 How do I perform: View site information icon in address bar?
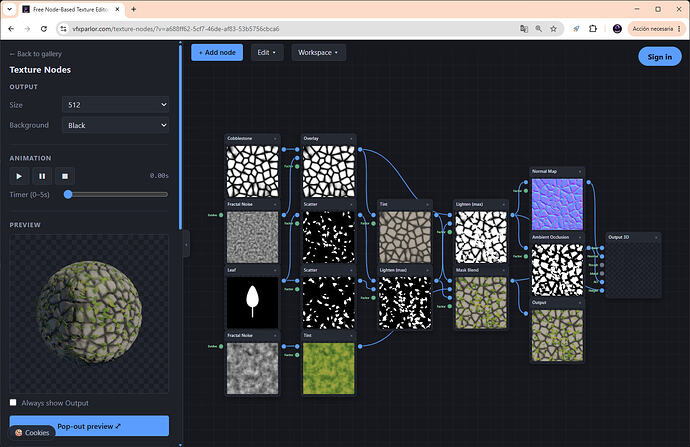click(63, 29)
